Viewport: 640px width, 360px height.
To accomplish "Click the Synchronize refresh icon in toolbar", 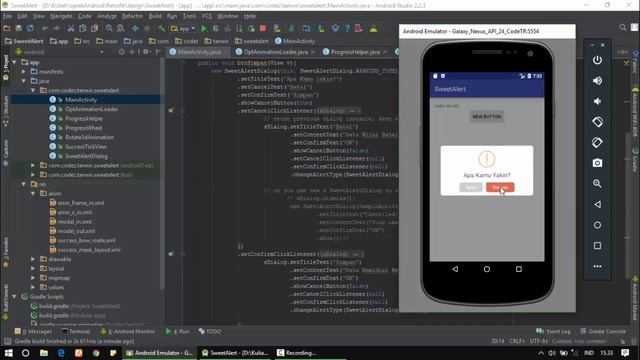I will (x=30, y=29).
